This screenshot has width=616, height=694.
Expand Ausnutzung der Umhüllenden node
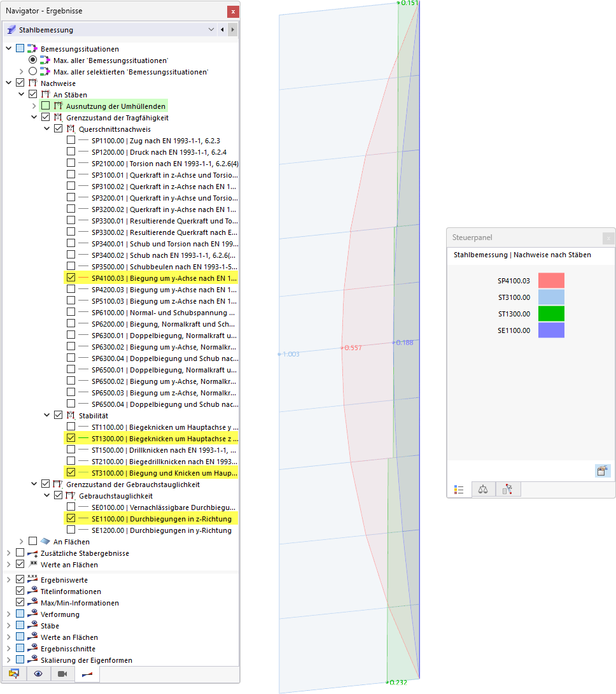[34, 106]
